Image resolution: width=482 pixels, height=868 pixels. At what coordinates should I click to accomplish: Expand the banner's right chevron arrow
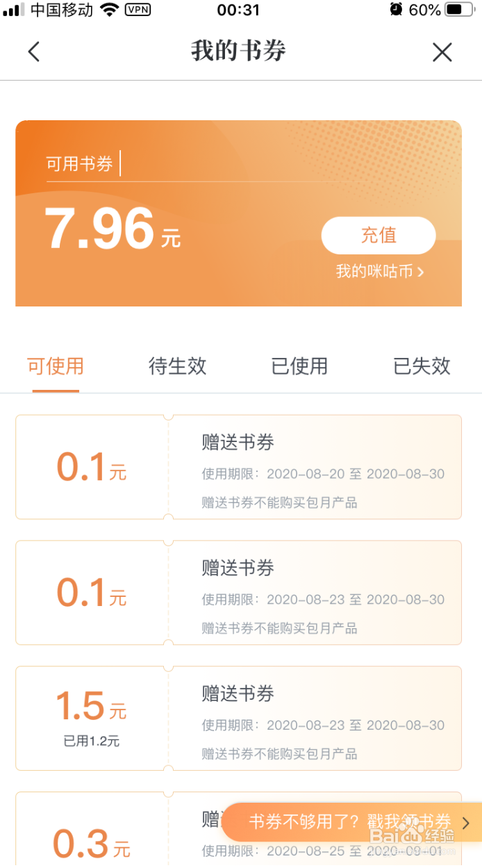[x=466, y=823]
